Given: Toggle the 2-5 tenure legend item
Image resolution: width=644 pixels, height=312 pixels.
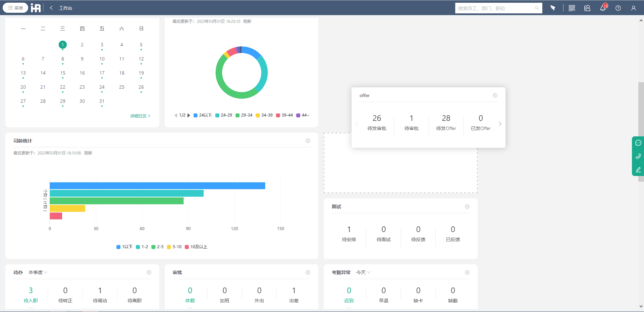Looking at the screenshot, I should click(x=158, y=247).
